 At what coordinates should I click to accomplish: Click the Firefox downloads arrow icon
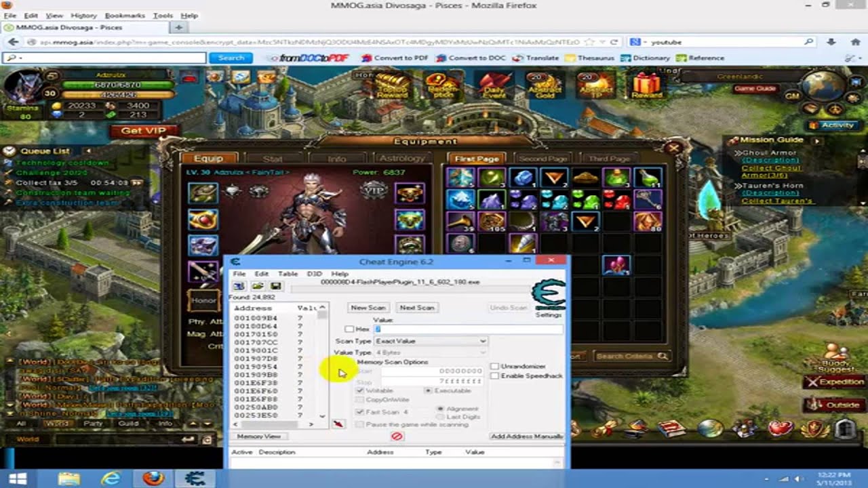pos(832,42)
